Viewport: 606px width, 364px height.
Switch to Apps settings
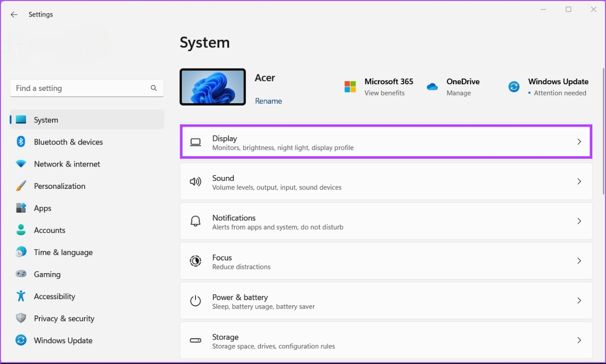coord(87,208)
